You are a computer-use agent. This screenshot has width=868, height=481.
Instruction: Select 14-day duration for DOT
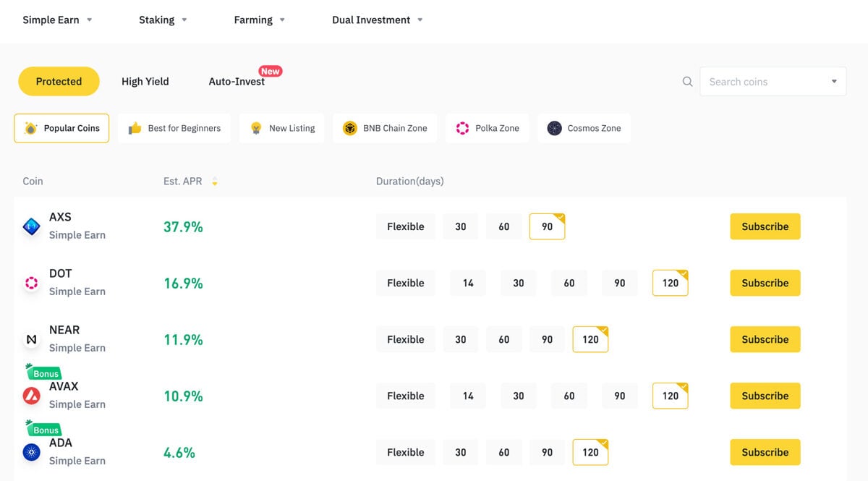[x=468, y=283]
